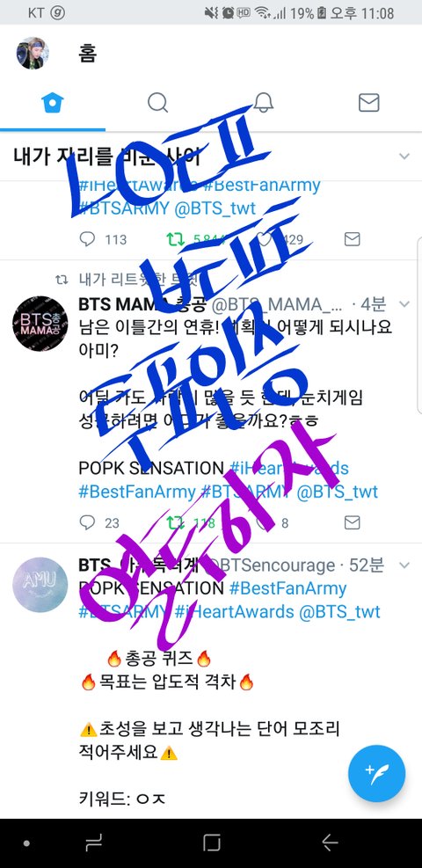Open BTSencourage tweet options chevron

tap(404, 565)
